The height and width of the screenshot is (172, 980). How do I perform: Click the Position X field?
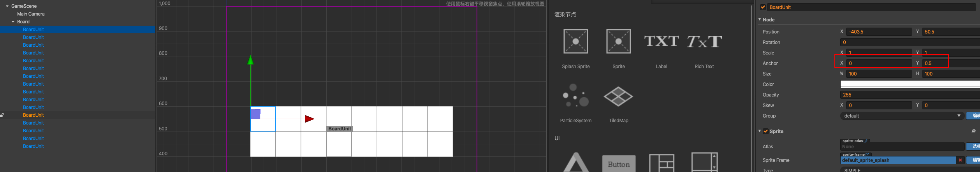(879, 32)
